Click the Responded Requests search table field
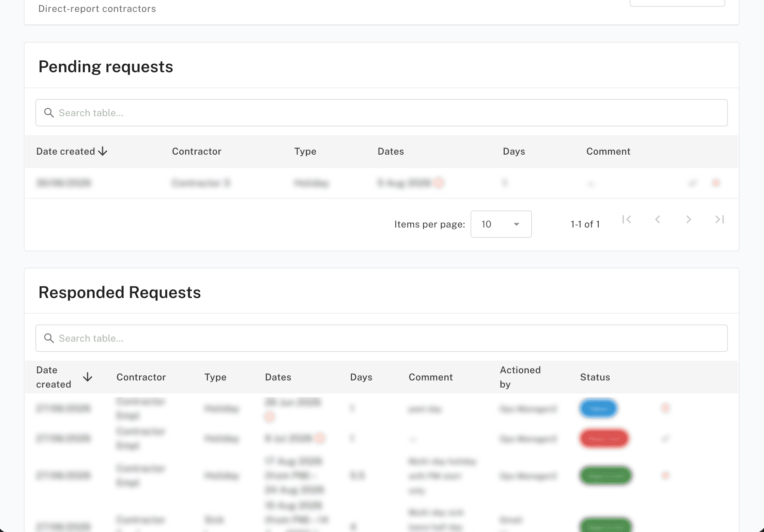Image resolution: width=764 pixels, height=532 pixels. click(381, 338)
